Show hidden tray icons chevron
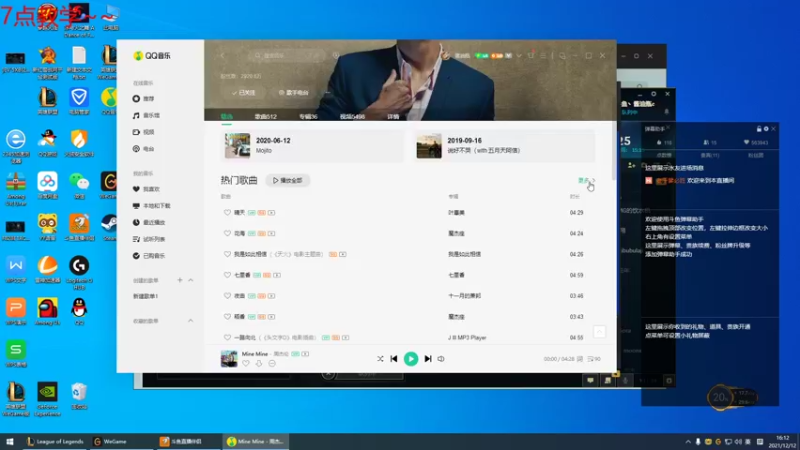Viewport: 800px width, 450px height. click(x=688, y=442)
